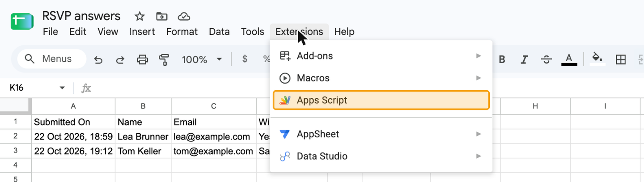Star the RSVP answers document
This screenshot has height=182, width=644.
[140, 17]
